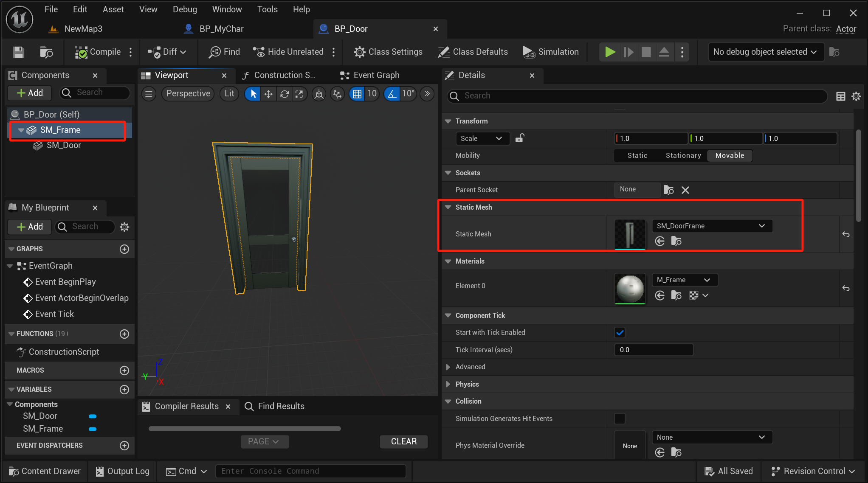This screenshot has width=868, height=483.
Task: Activate Select mode arrow tool in viewport
Action: coord(253,94)
